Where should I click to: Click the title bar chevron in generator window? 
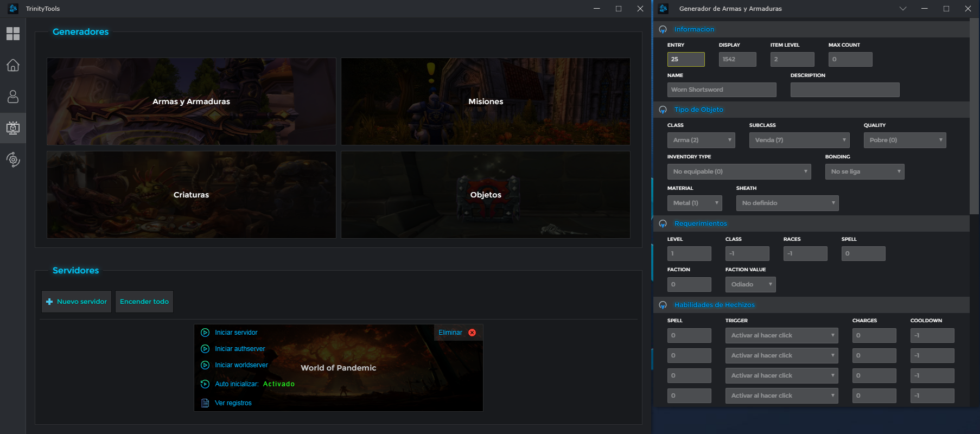click(903, 9)
